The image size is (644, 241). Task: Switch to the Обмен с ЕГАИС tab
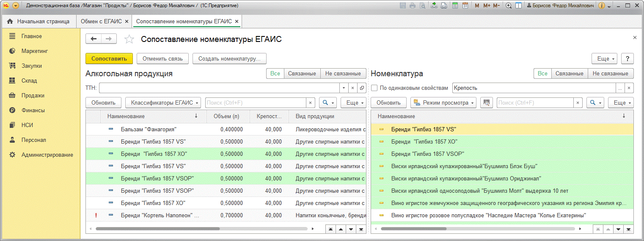(x=101, y=21)
